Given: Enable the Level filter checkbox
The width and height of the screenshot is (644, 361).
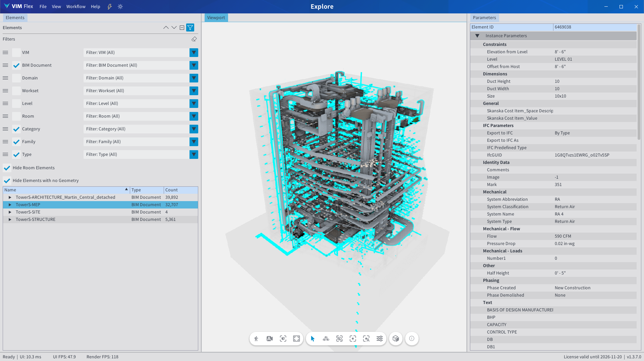Looking at the screenshot, I should [16, 104].
